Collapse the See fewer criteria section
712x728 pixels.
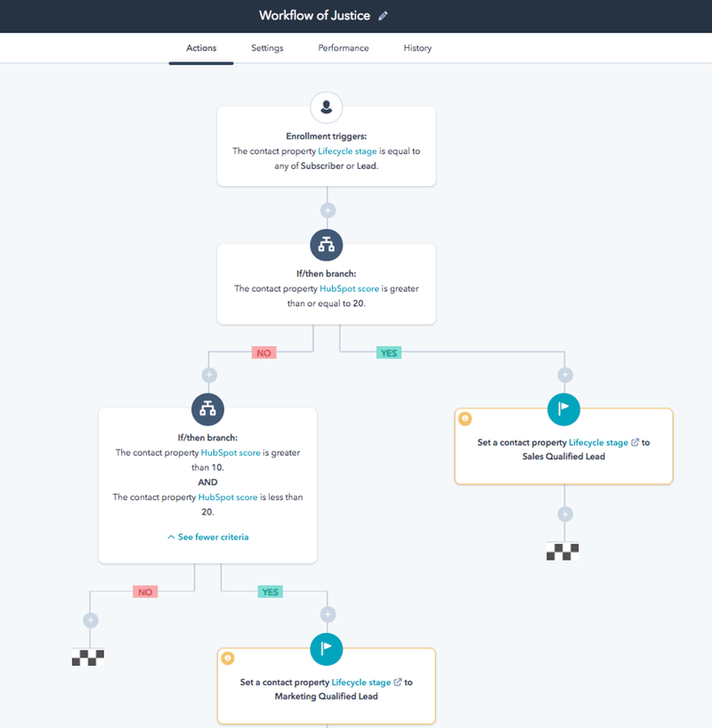207,537
